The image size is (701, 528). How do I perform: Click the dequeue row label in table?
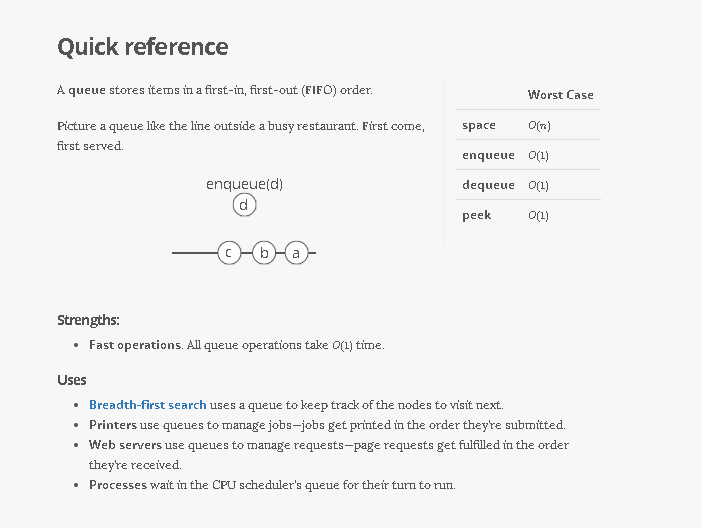[x=488, y=185]
